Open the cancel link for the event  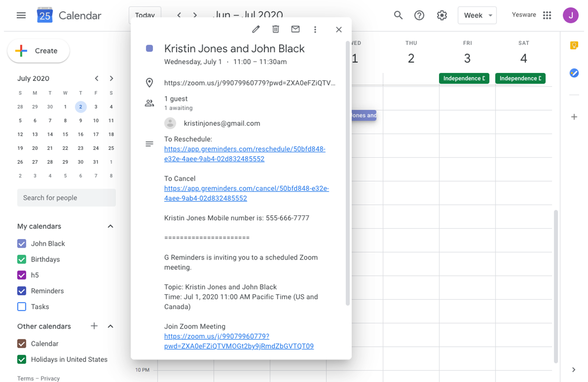click(246, 193)
